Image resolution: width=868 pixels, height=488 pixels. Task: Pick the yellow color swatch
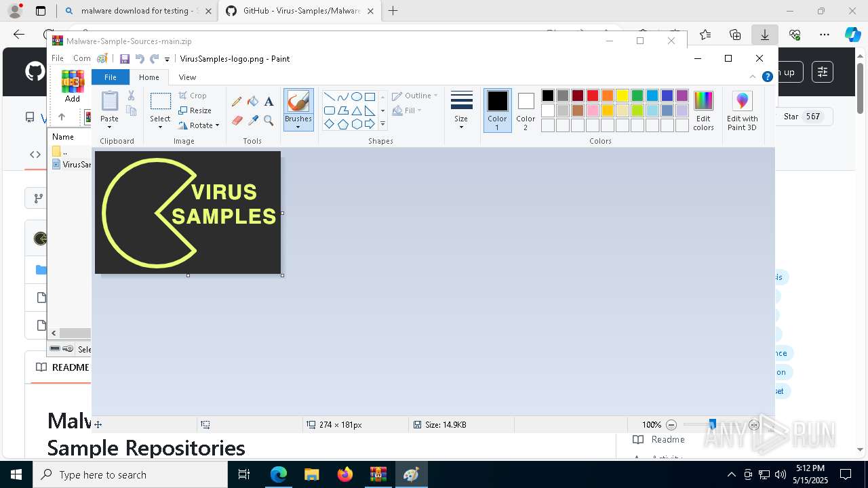click(x=623, y=96)
